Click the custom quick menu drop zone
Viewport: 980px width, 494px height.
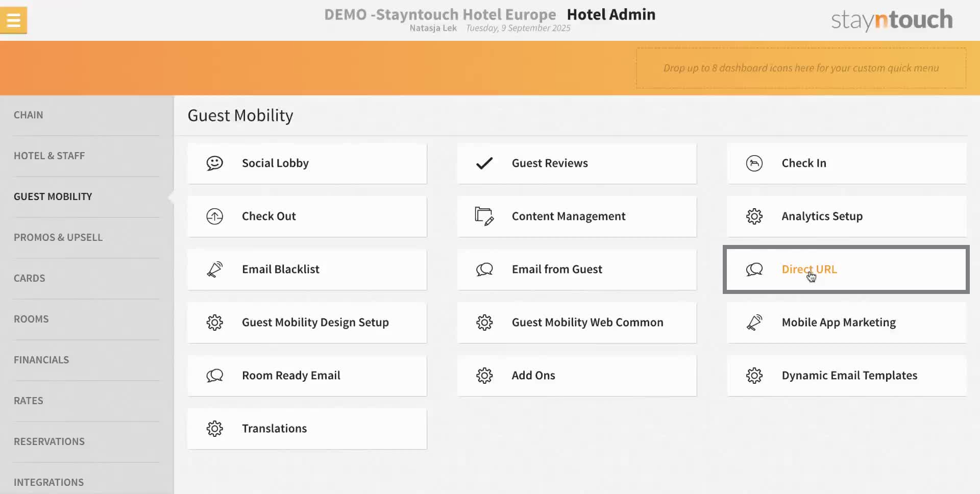(x=801, y=68)
